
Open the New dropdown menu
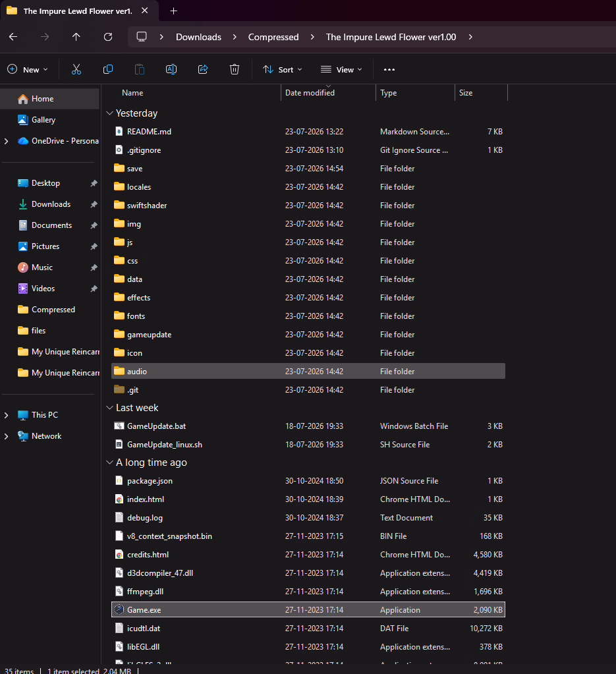(28, 69)
